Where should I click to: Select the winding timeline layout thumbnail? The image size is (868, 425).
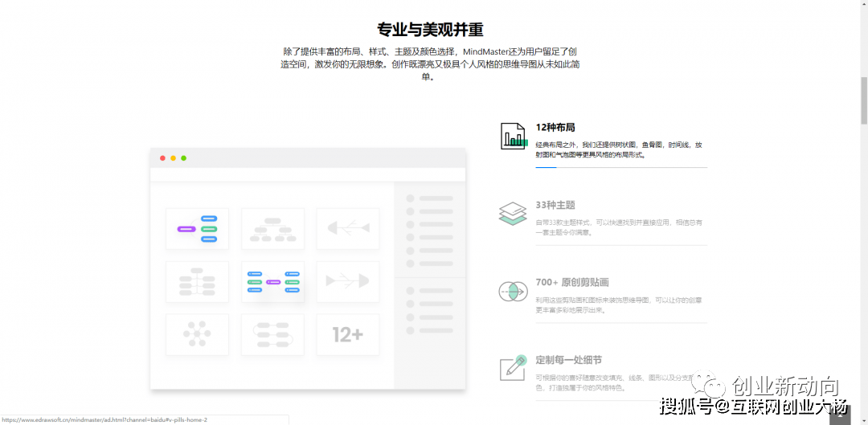(273, 335)
